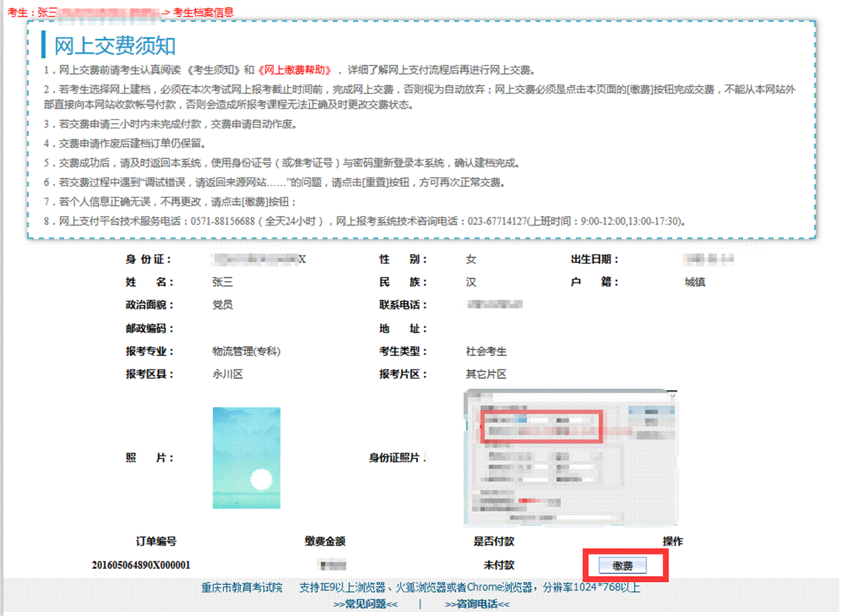
Task: Click the 操作 column header
Action: [x=673, y=541]
